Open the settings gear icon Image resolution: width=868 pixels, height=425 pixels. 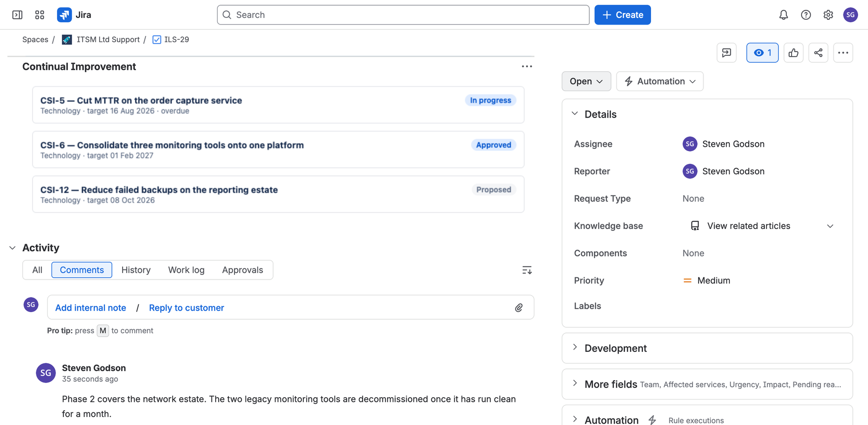(828, 15)
